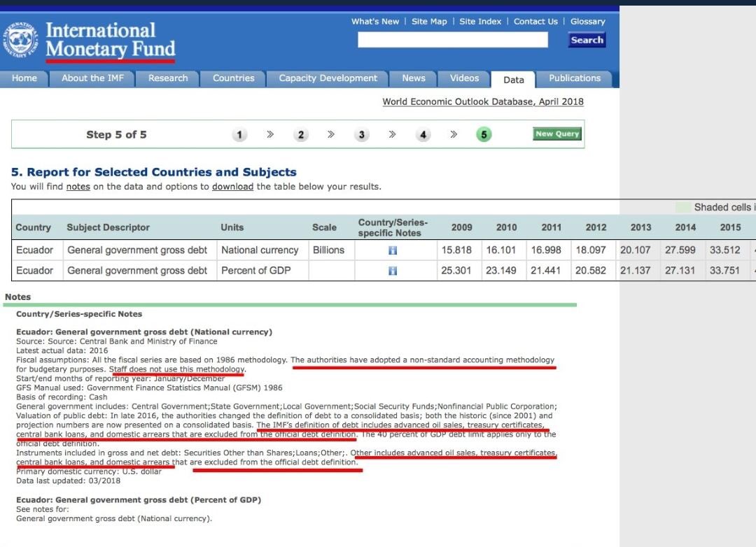
Task: Select the 18.097 table cell
Action: 591,250
